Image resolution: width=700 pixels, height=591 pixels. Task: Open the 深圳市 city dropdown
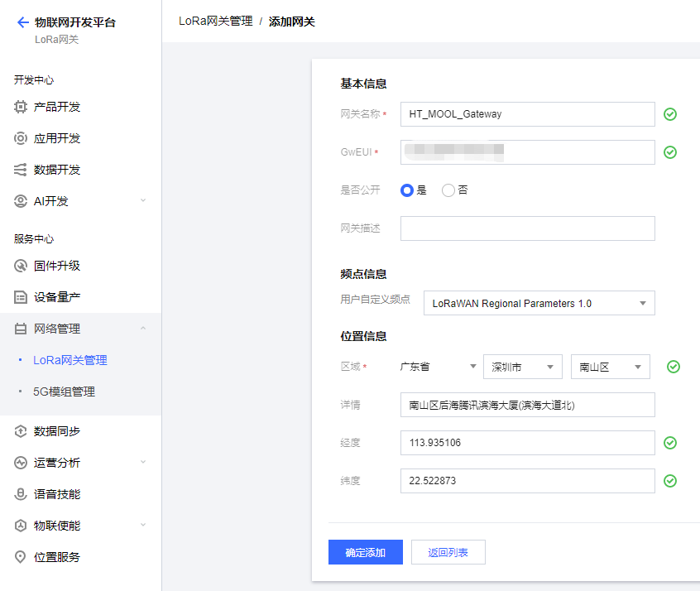point(522,366)
